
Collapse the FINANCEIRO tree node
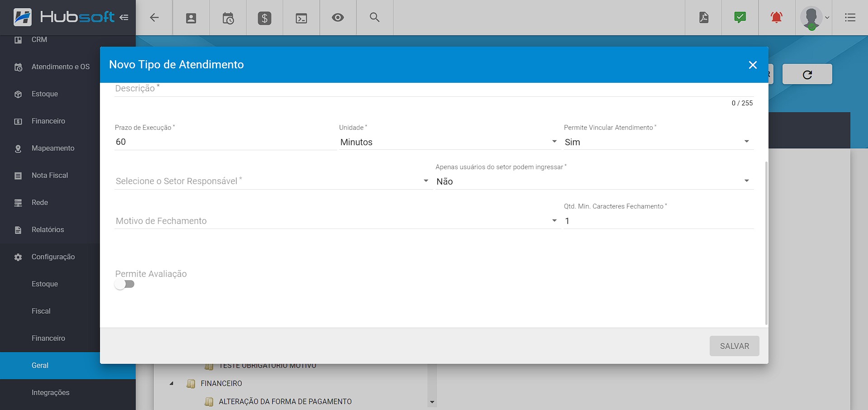tap(171, 383)
